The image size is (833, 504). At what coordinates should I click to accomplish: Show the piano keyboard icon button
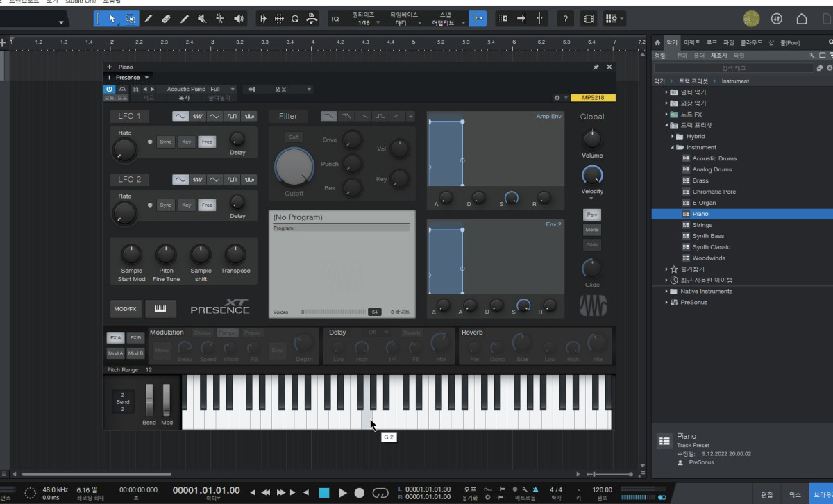click(x=160, y=308)
